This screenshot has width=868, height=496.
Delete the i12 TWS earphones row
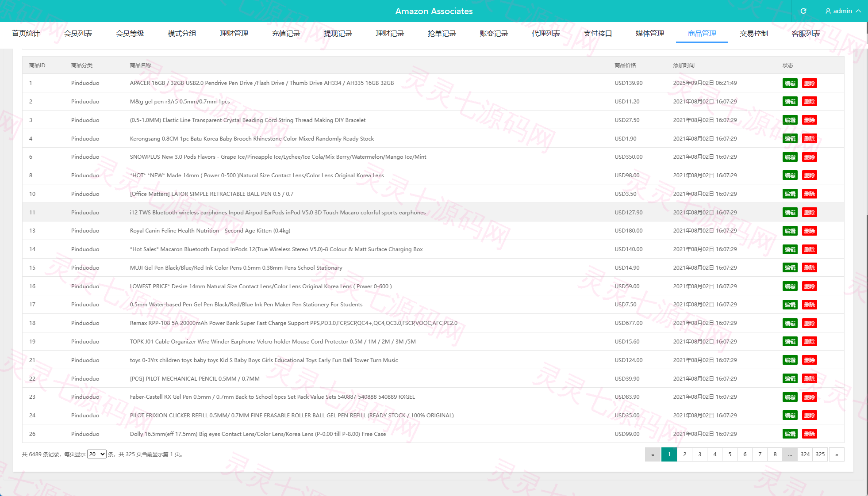(x=810, y=213)
